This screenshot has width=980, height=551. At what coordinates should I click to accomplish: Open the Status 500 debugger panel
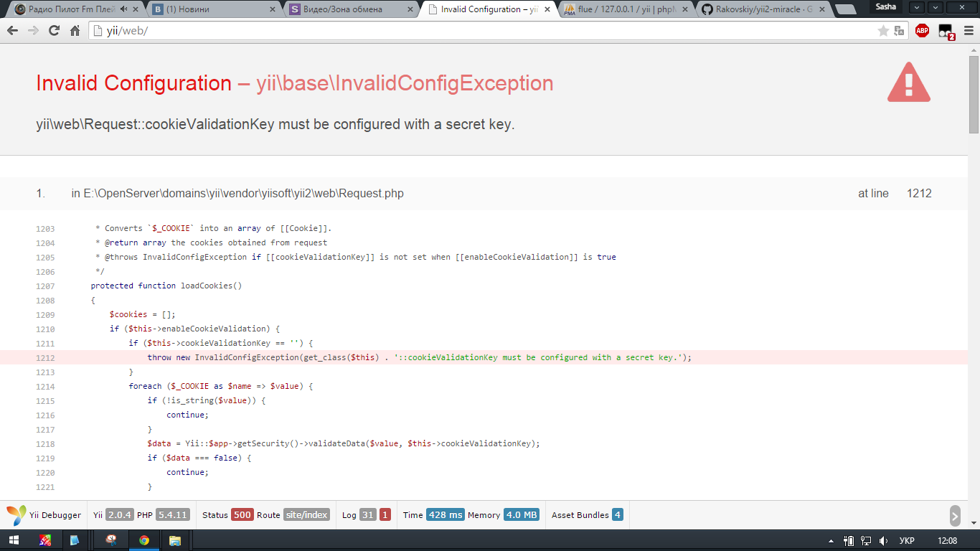click(227, 515)
